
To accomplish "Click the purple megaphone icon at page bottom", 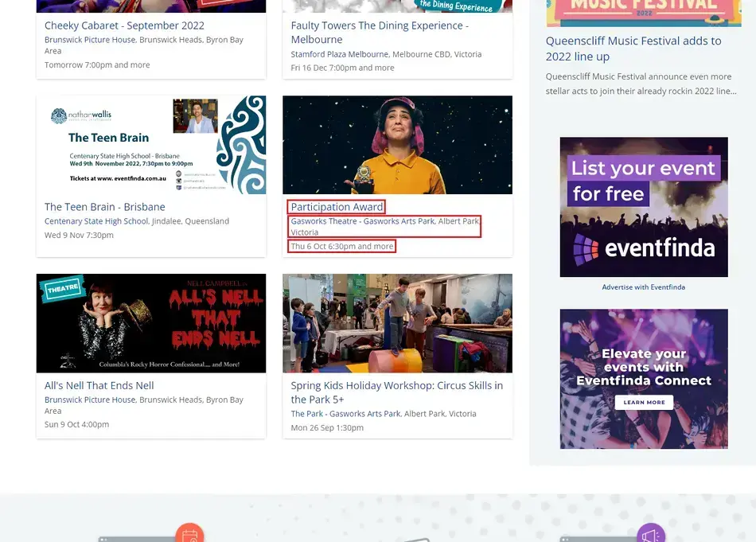I will click(x=650, y=534).
